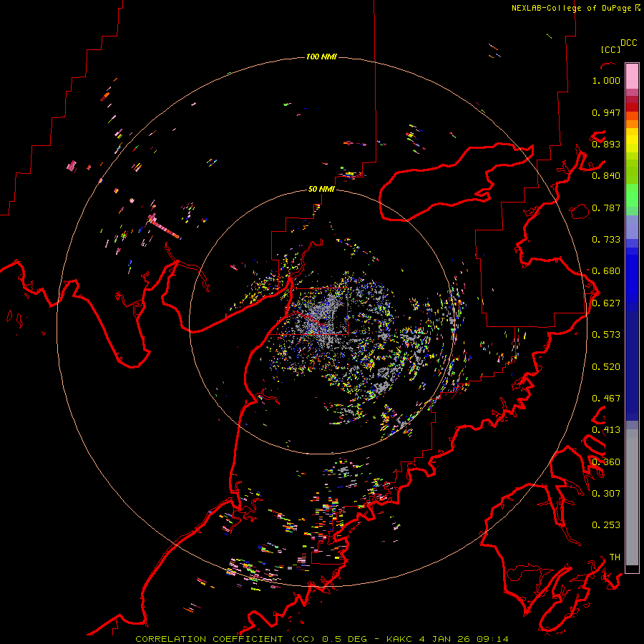Click the 50 NMI range ring label
Screen dimensions: 644x644
point(321,189)
